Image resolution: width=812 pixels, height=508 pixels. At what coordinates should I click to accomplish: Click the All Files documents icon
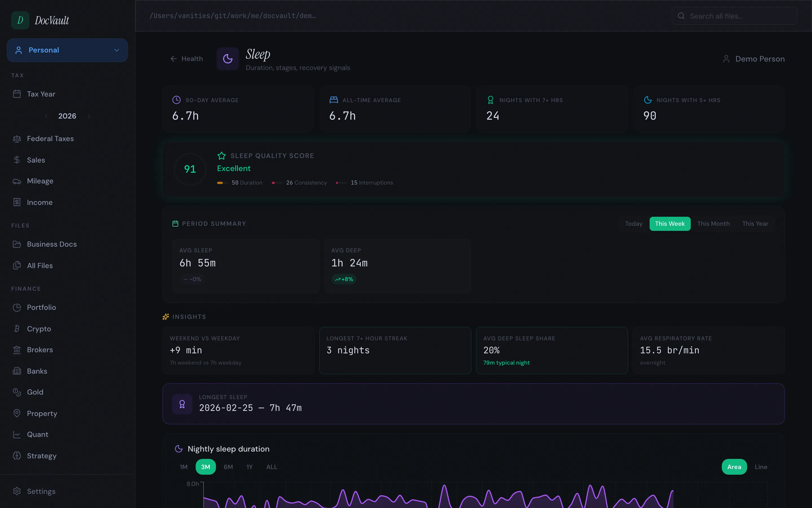tap(17, 265)
